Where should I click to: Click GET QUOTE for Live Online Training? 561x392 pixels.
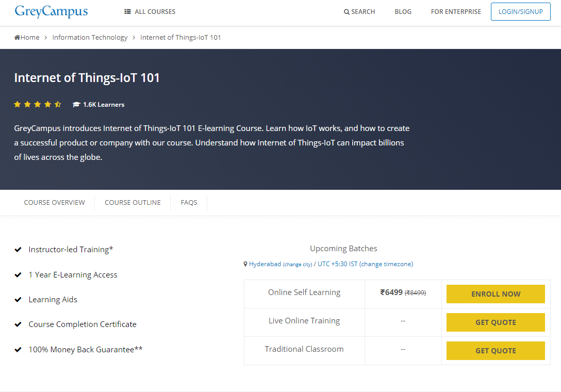496,322
